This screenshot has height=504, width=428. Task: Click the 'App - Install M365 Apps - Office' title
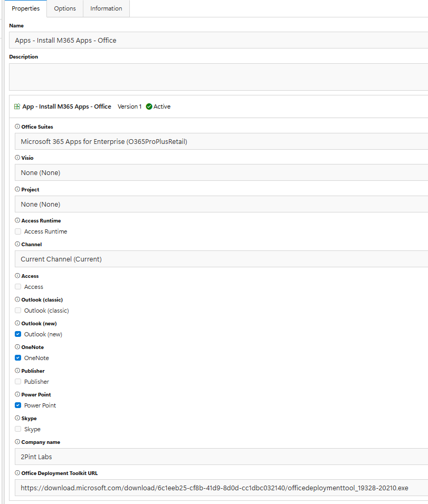[x=66, y=106]
